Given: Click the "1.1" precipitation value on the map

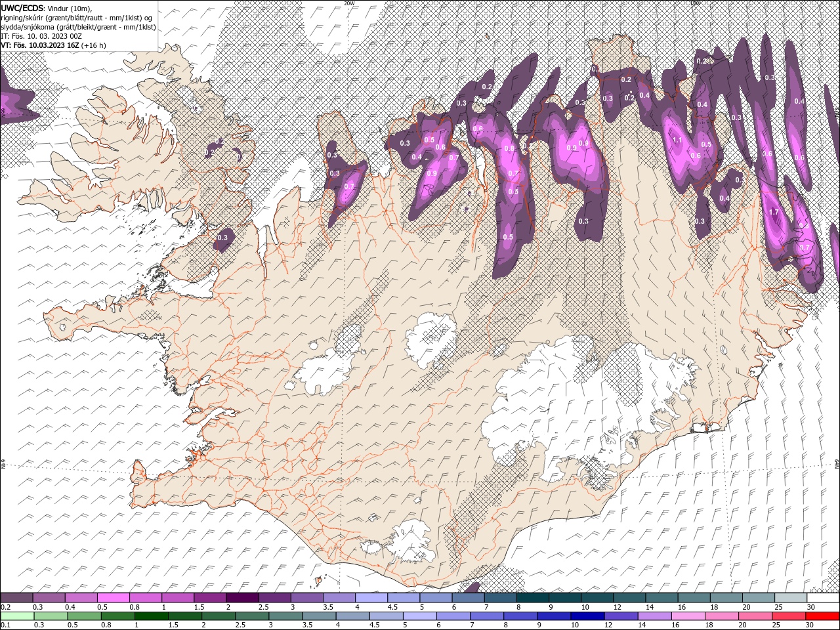Looking at the screenshot, I should (678, 140).
